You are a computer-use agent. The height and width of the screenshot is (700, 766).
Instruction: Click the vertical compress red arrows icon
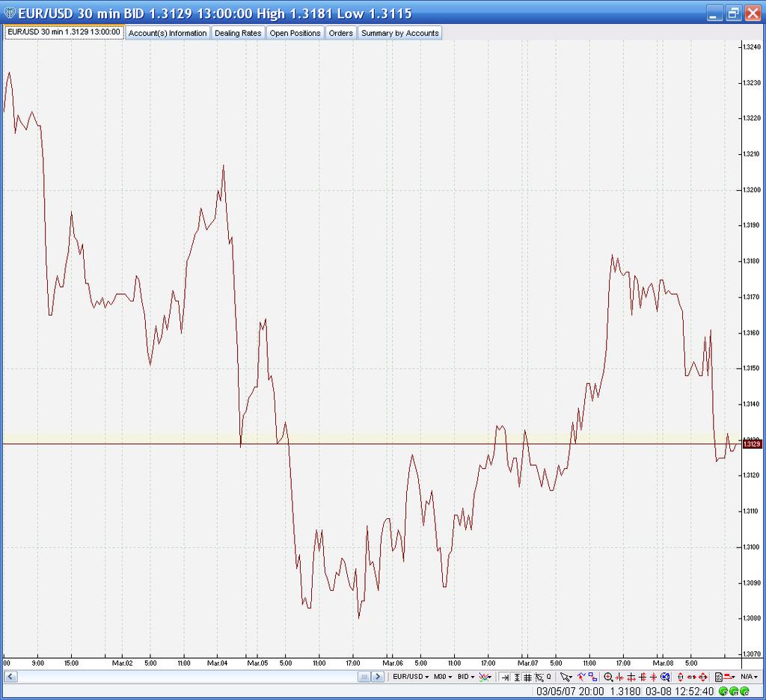[654, 677]
